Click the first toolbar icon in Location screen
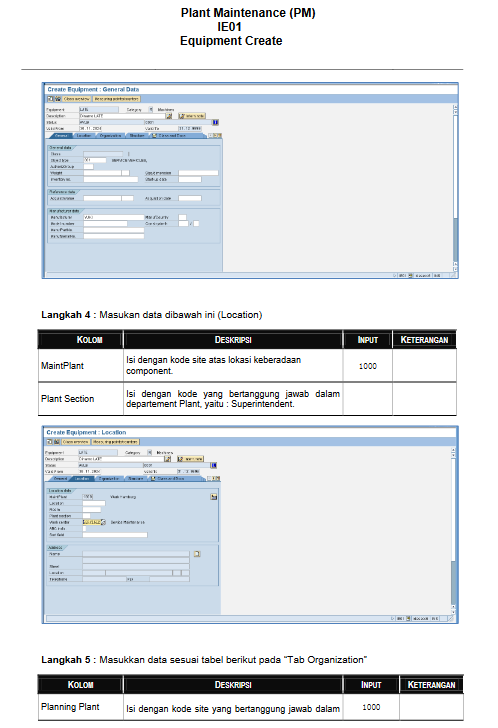 [50, 442]
